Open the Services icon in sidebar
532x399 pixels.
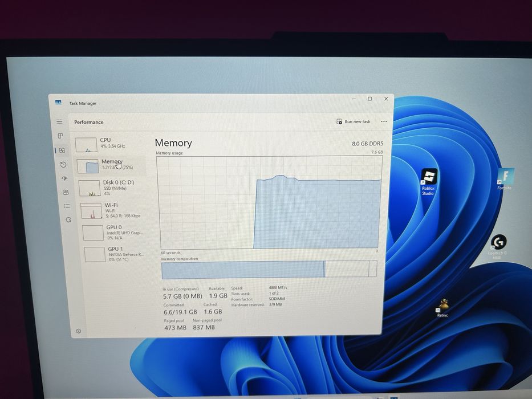click(68, 219)
